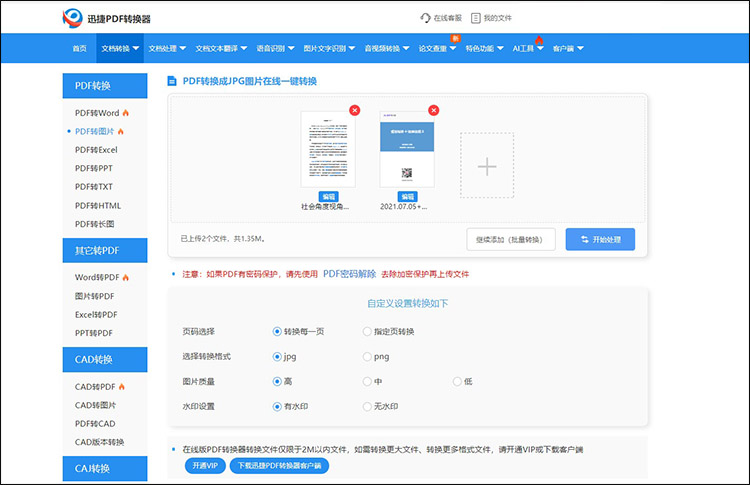Click flame icon next to CAD转PDF
This screenshot has height=485, width=750.
(x=121, y=386)
